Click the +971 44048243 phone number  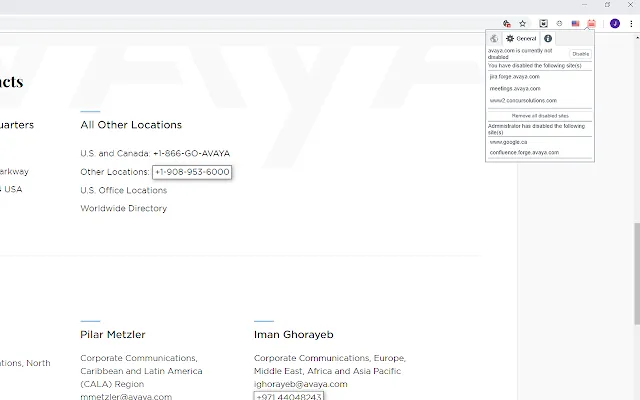tap(289, 396)
